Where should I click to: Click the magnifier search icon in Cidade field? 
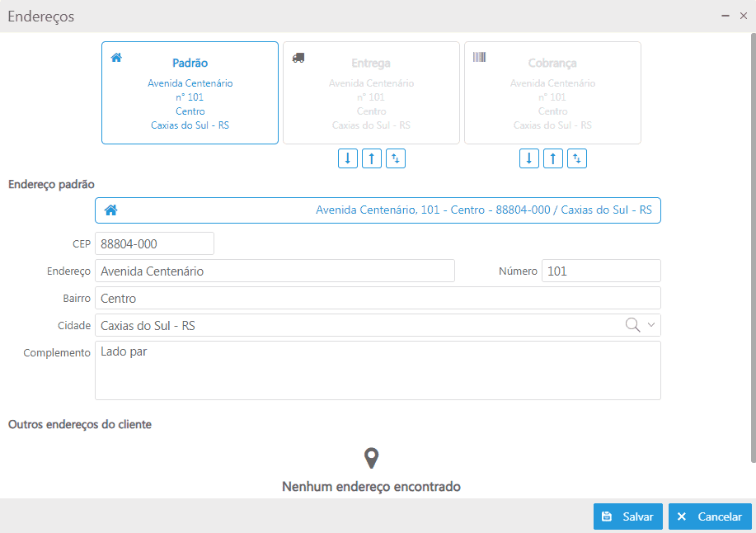coord(632,325)
